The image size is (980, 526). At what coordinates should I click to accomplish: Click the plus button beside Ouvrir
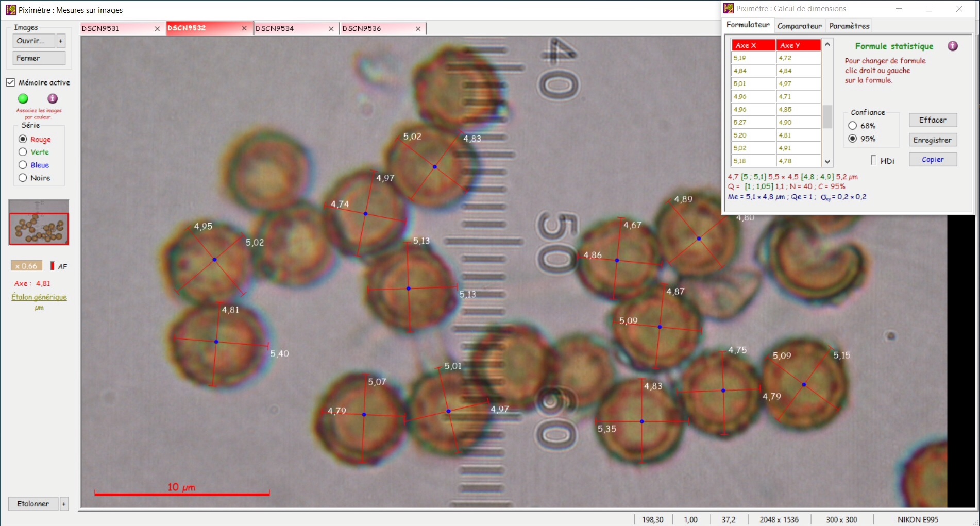point(61,41)
